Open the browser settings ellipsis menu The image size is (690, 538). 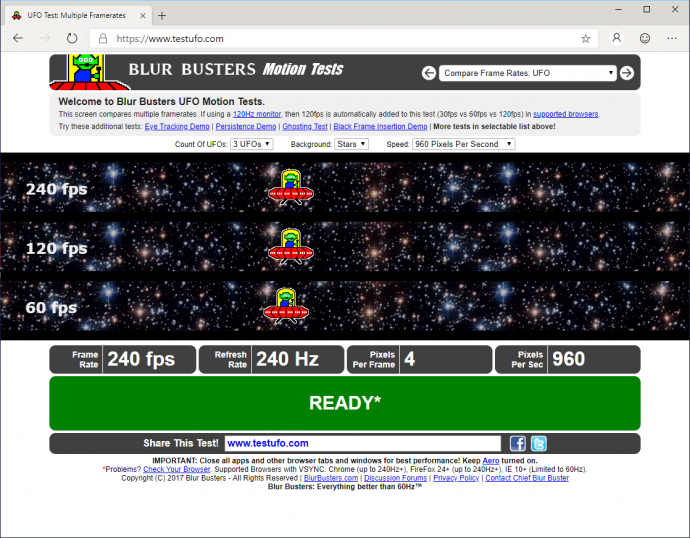672,38
